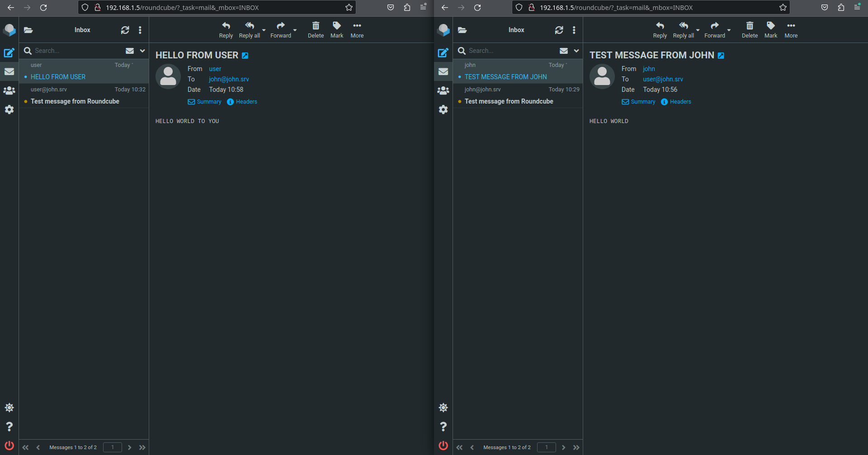Open list options menu in left Inbox header
This screenshot has width=868, height=455.
tap(140, 30)
